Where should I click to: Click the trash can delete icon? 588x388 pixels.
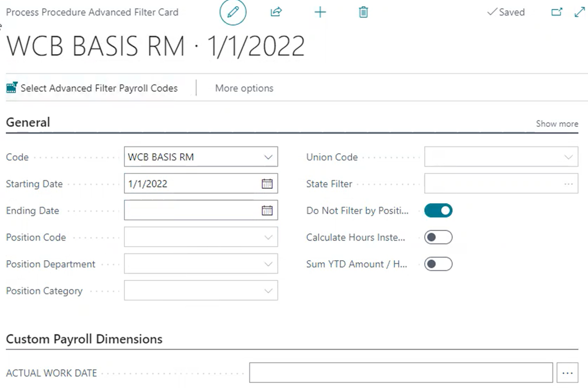(x=363, y=12)
